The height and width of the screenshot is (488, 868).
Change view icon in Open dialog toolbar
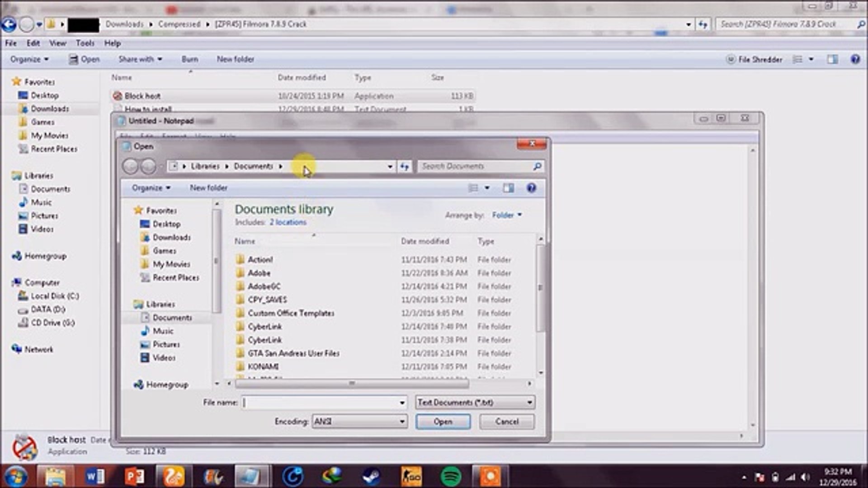[x=473, y=188]
